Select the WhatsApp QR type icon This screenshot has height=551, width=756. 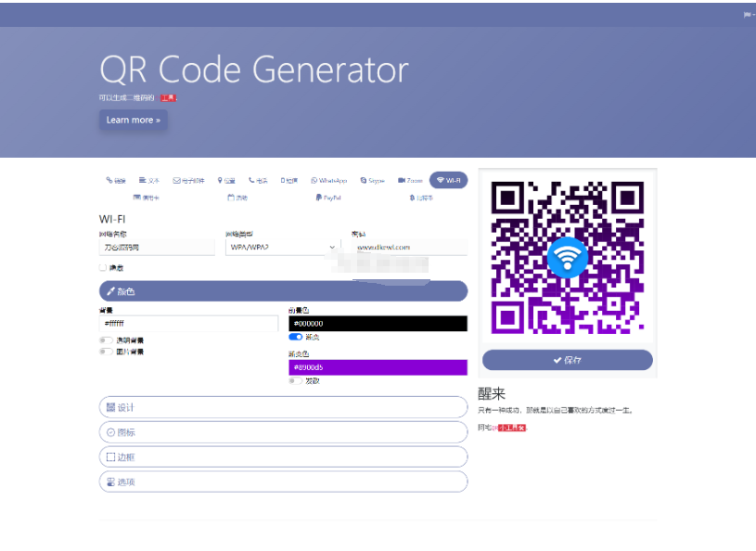pyautogui.click(x=314, y=181)
